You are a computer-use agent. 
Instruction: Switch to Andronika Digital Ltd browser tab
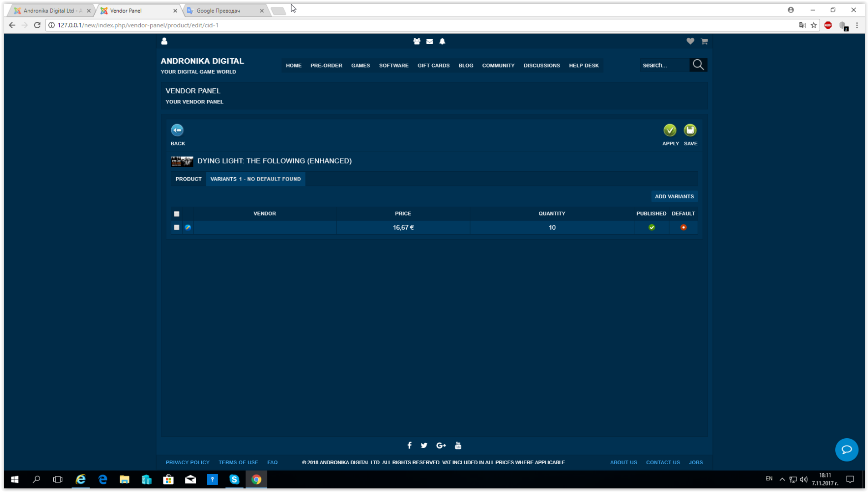tap(51, 10)
